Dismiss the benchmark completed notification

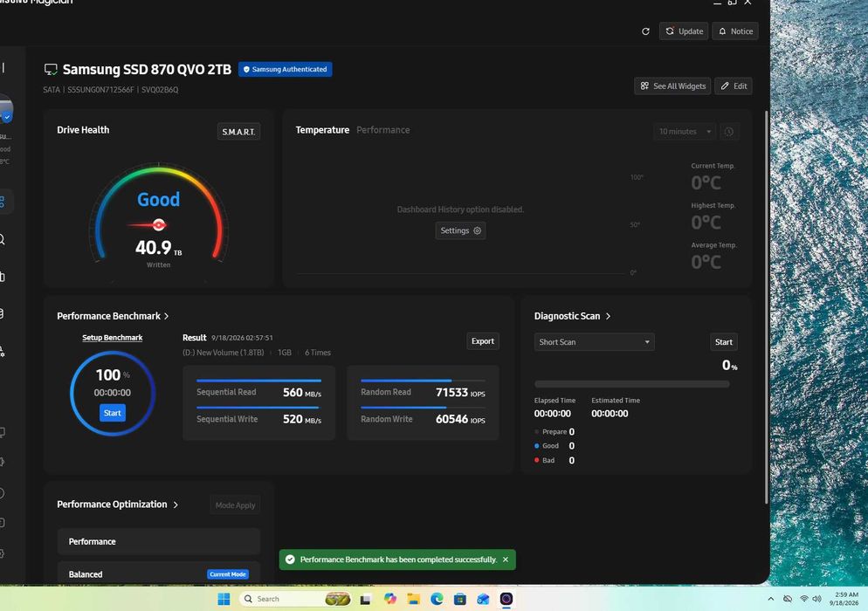pyautogui.click(x=506, y=560)
